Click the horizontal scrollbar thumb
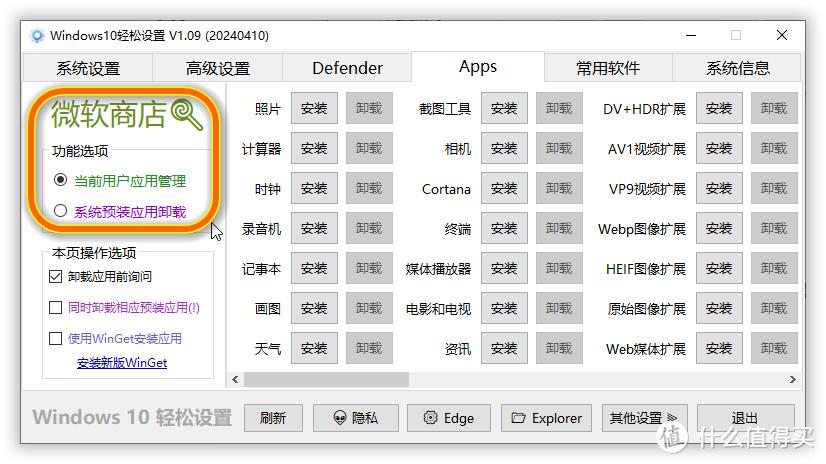 [326, 379]
